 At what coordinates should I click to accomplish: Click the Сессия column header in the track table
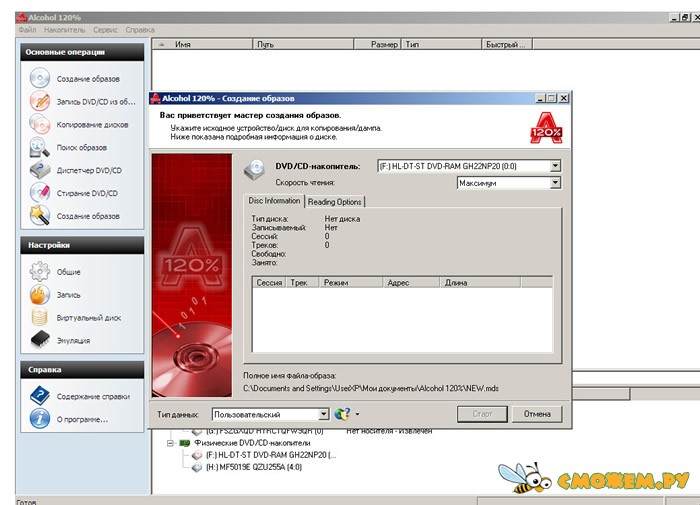pyautogui.click(x=269, y=283)
